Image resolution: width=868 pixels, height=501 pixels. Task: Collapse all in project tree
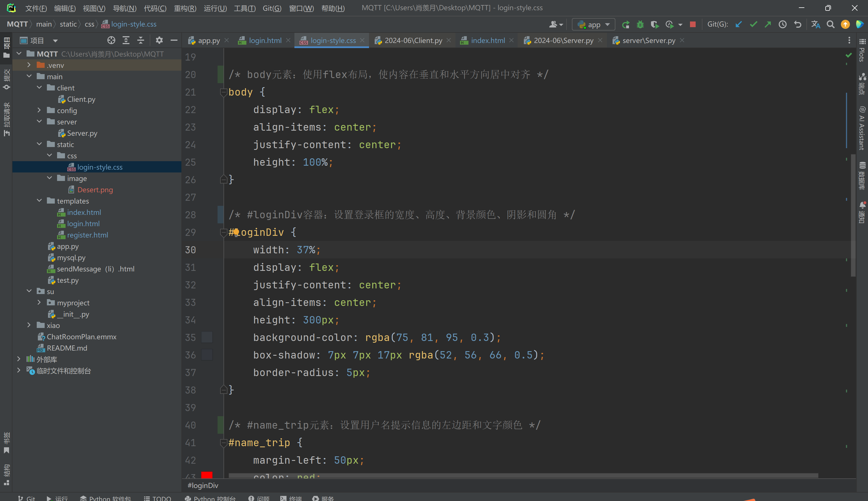141,40
